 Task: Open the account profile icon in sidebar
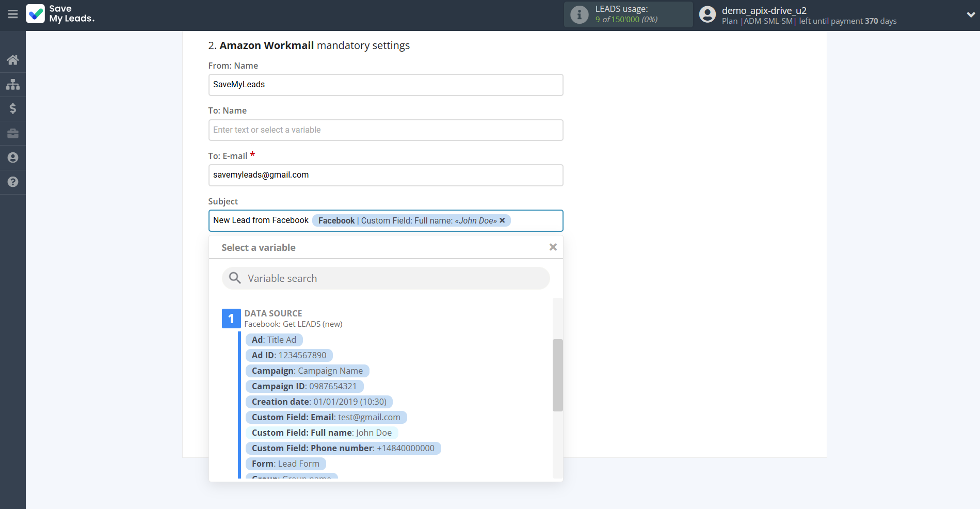12,157
